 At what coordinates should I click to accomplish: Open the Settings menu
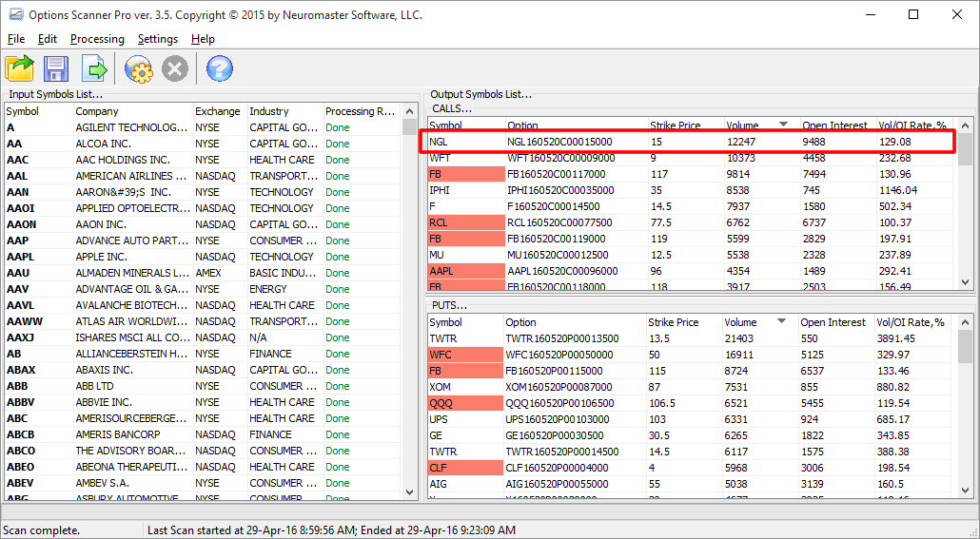coord(158,39)
